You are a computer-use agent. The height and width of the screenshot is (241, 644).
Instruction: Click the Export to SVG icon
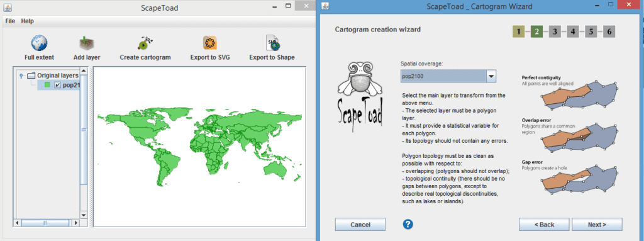(210, 43)
